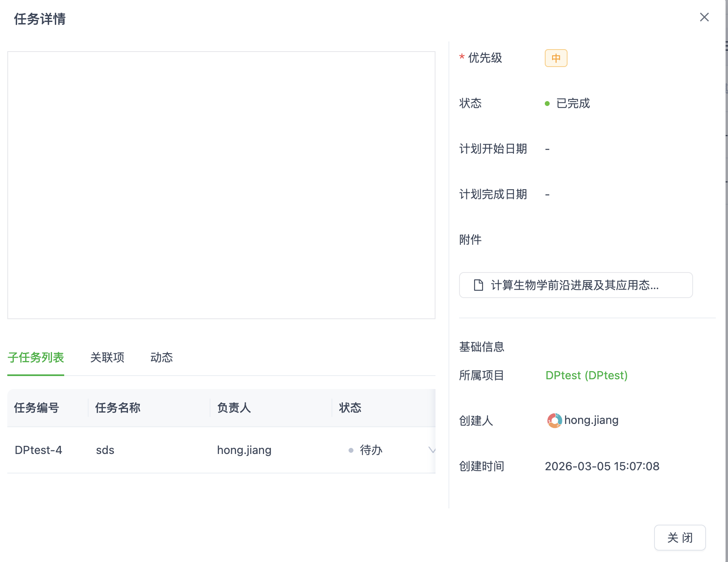Click the orange 中 priority tag

[x=556, y=58]
